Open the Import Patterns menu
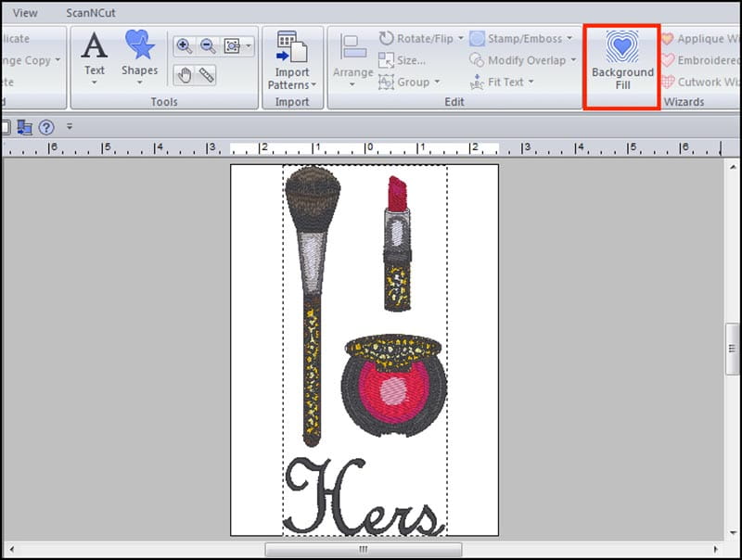742x560 pixels. [x=291, y=60]
